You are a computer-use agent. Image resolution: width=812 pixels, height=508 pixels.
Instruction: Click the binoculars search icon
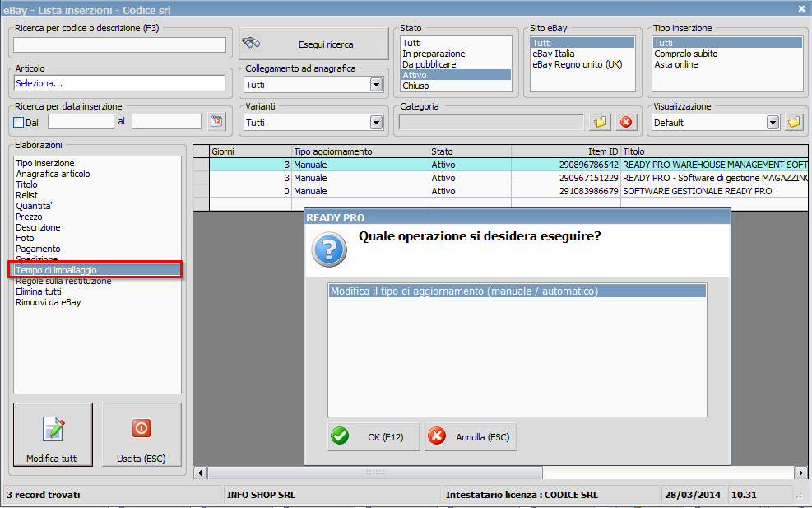[251, 43]
